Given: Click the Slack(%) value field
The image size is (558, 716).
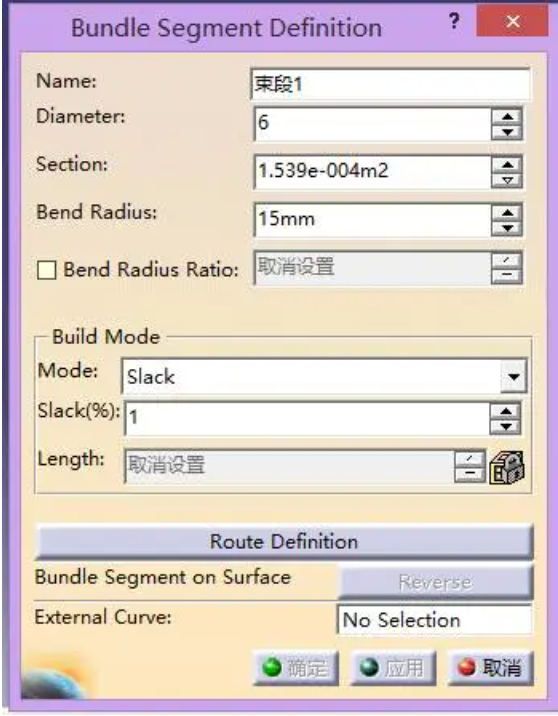Looking at the screenshot, I should point(307,418).
